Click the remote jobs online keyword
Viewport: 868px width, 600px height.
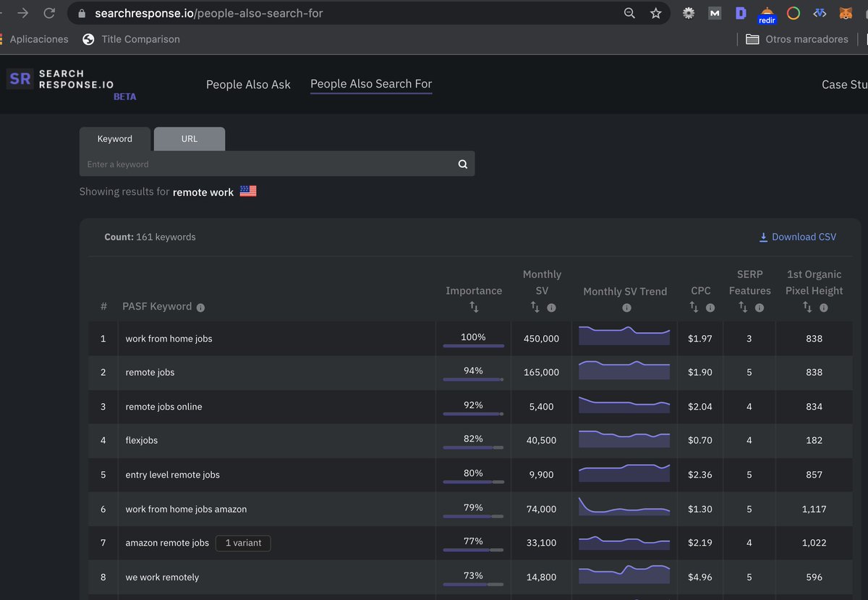(163, 407)
